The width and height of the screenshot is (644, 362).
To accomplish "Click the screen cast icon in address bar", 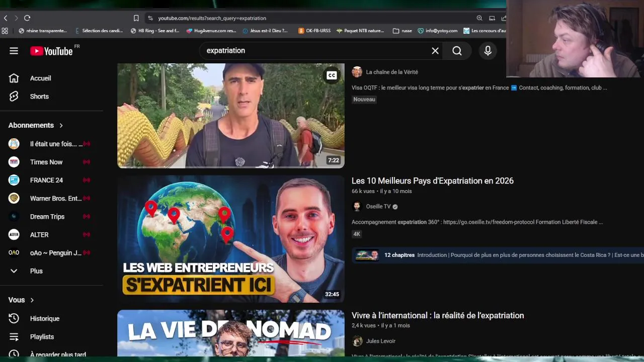I will click(x=492, y=18).
